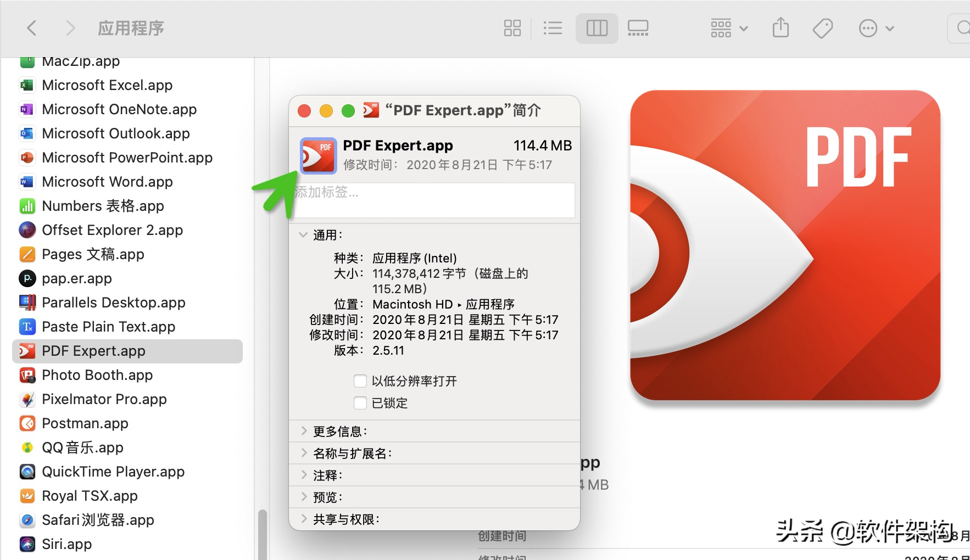The height and width of the screenshot is (560, 970).
Task: Expand the 共享与权限 section
Action: coord(303,519)
